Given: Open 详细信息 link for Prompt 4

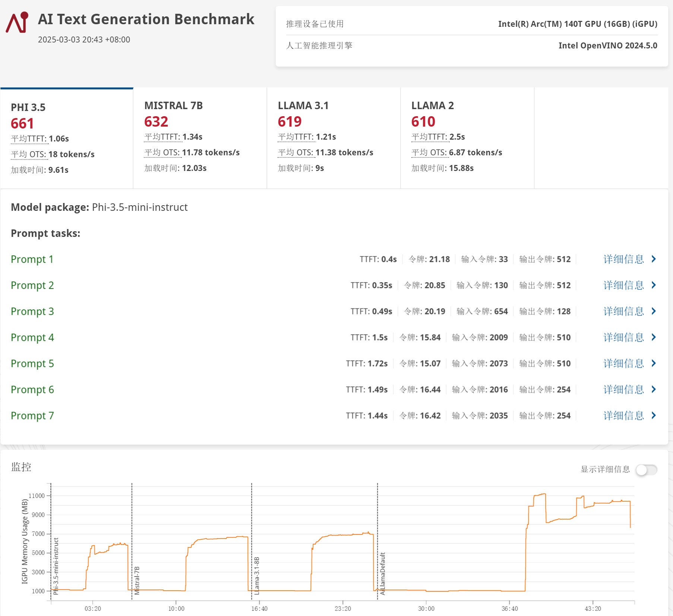Looking at the screenshot, I should click(x=623, y=337).
